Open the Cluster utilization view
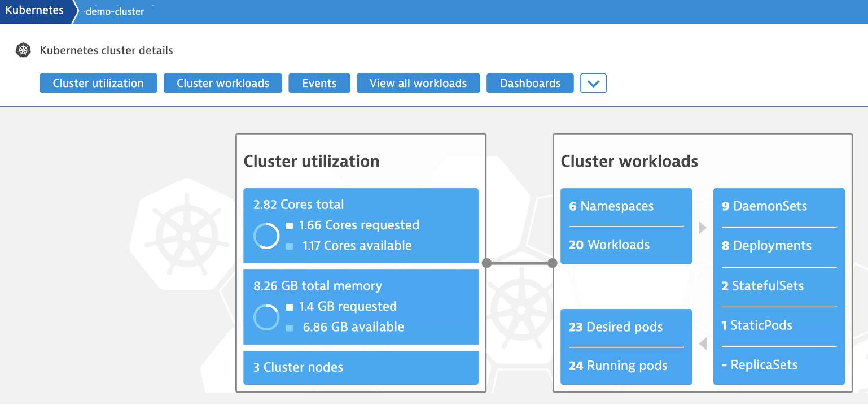868x409 pixels. click(98, 83)
